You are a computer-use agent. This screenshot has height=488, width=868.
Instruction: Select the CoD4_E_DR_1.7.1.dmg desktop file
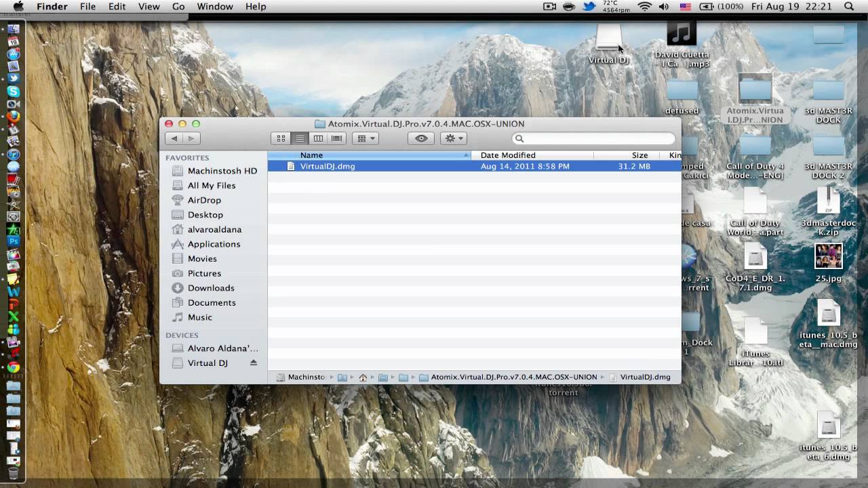pyautogui.click(x=755, y=268)
